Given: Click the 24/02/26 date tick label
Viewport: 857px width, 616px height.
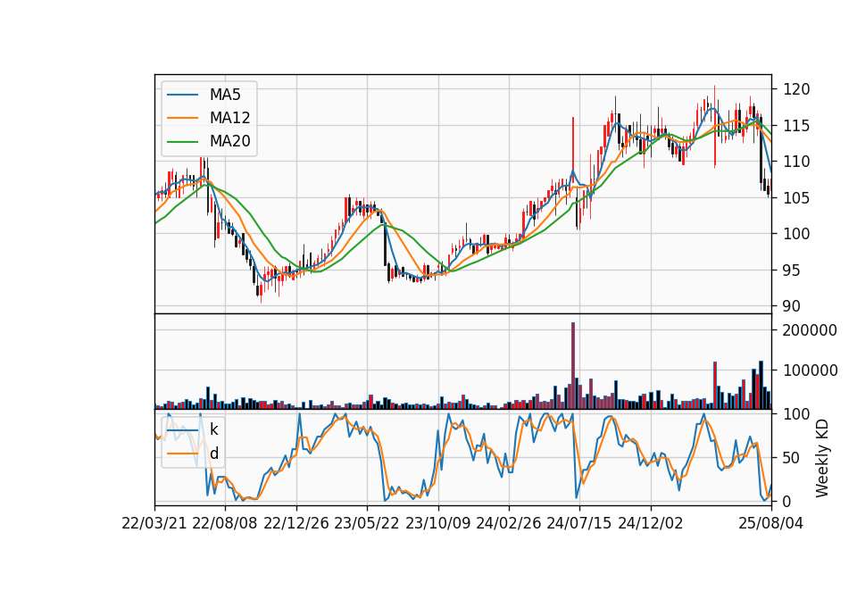Looking at the screenshot, I should [x=509, y=523].
